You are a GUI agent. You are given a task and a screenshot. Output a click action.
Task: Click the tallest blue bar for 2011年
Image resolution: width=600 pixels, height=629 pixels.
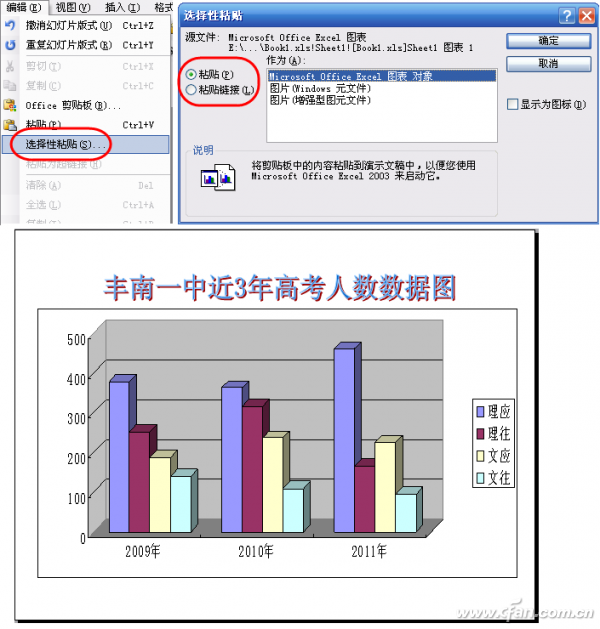pos(345,440)
